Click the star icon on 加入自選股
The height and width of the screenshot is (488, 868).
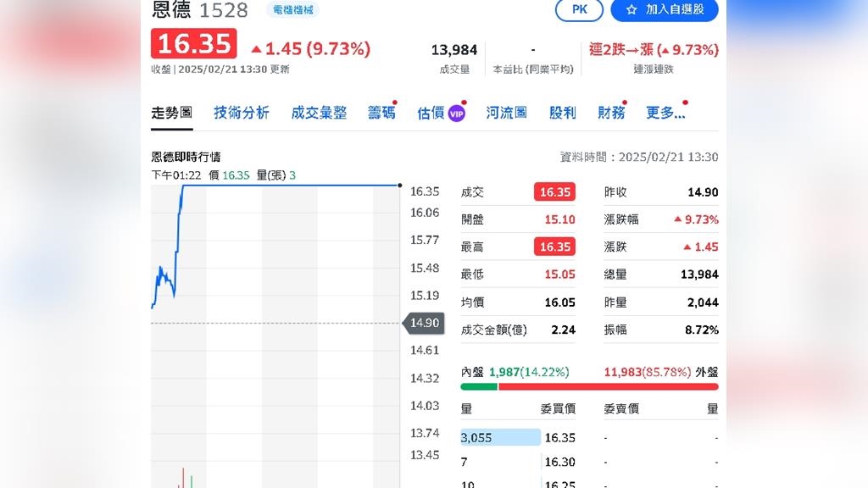pos(631,9)
